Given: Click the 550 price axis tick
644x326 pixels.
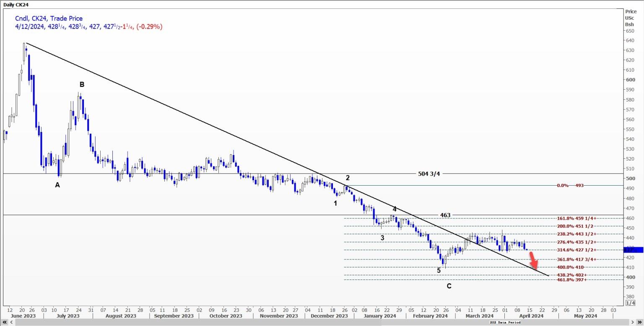Looking at the screenshot, I should [x=629, y=129].
